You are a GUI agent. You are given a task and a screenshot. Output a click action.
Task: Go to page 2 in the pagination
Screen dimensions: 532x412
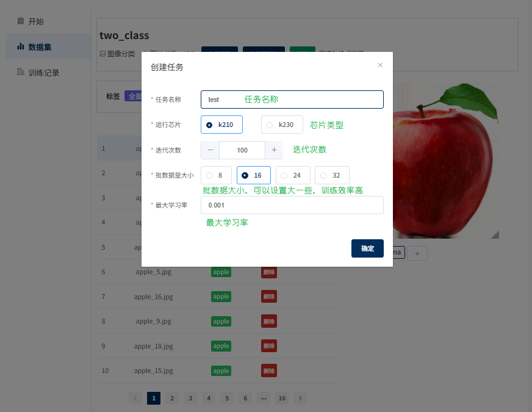(172, 398)
